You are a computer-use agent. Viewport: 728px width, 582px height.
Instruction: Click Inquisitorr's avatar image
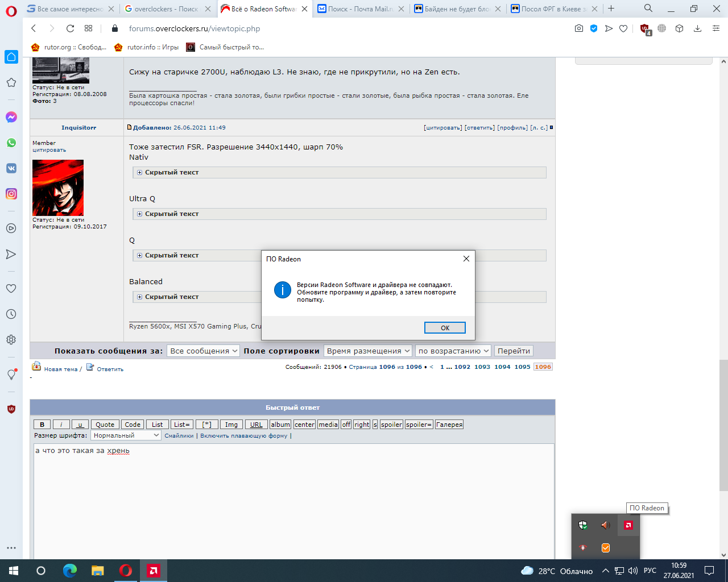[x=58, y=188]
